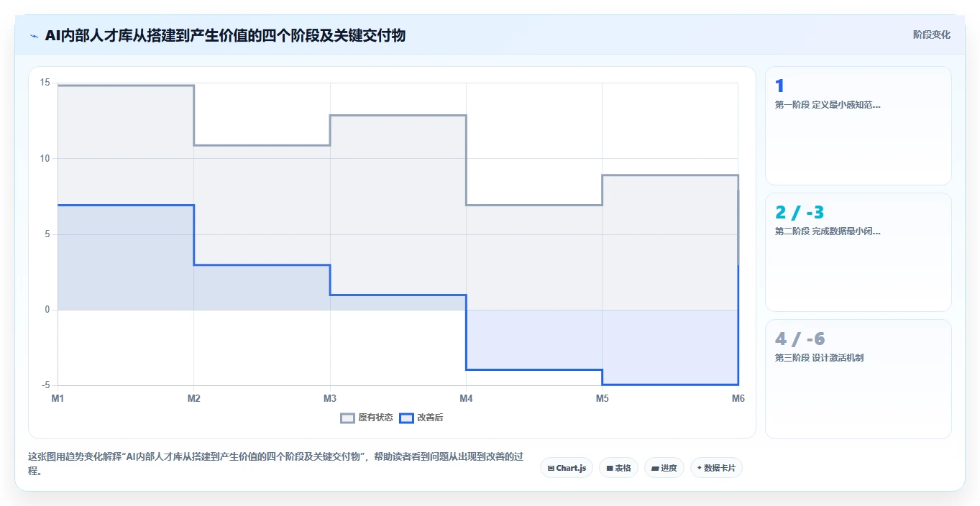Select the 第三阶段 设计激活机制 card

[858, 379]
